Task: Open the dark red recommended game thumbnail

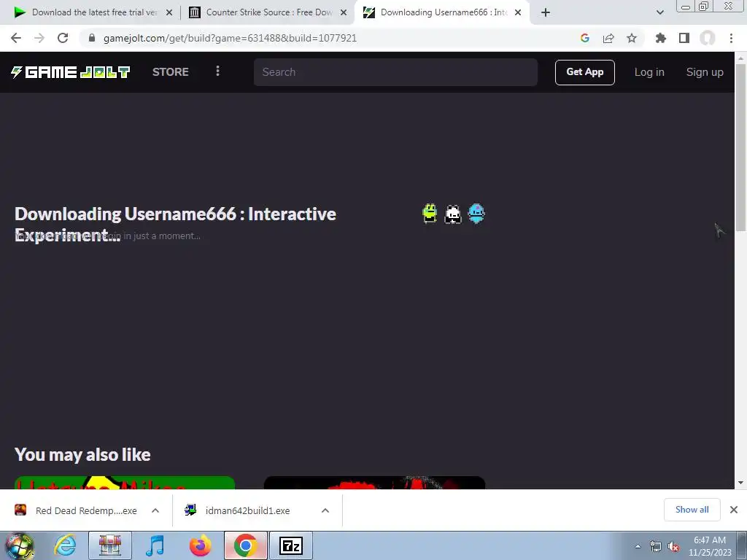Action: point(374,483)
